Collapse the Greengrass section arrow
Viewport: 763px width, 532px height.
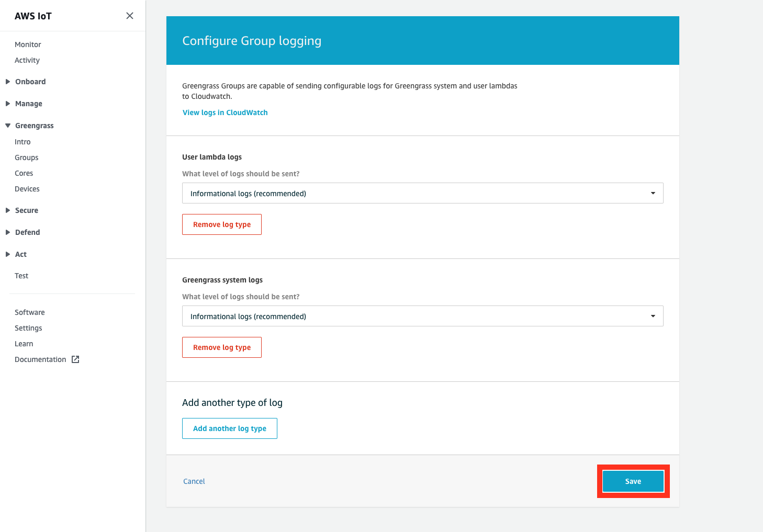8,126
